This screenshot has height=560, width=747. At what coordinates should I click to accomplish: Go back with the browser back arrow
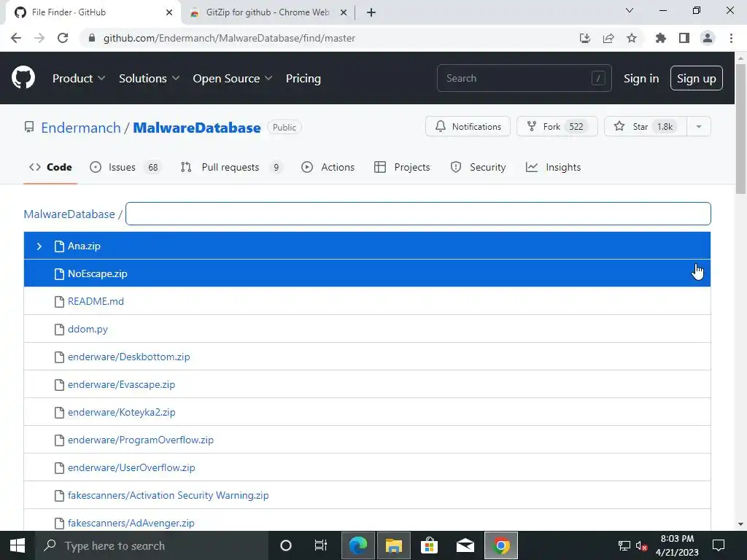(16, 38)
